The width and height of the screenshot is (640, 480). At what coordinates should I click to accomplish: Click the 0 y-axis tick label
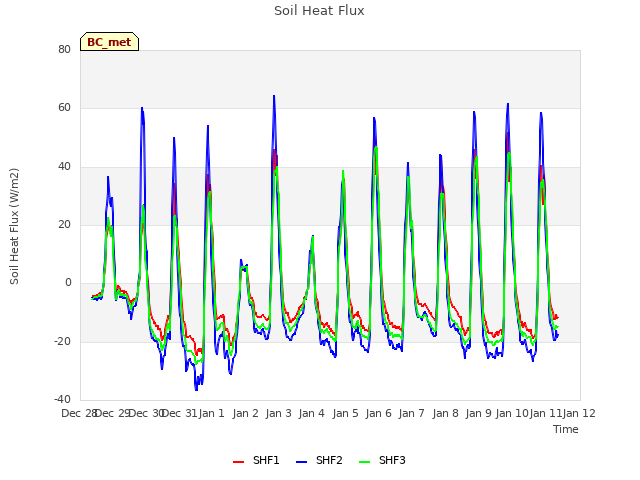pos(68,282)
